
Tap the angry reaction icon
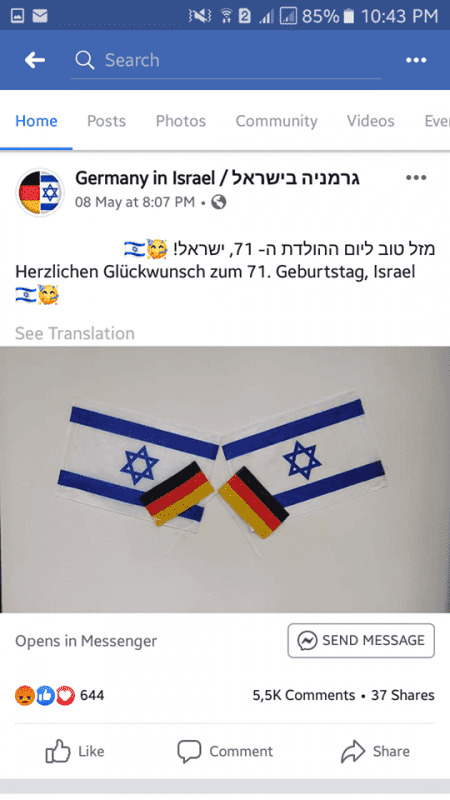pyautogui.click(x=24, y=695)
